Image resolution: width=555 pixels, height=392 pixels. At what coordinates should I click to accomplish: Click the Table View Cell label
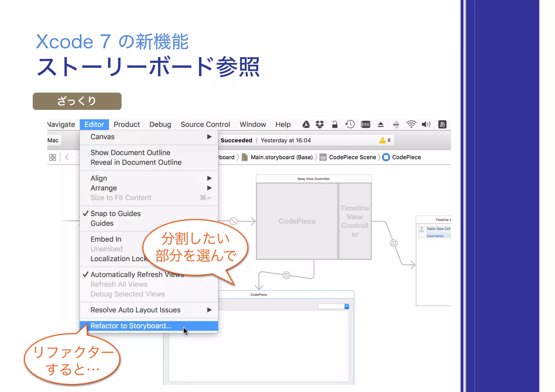pyautogui.click(x=438, y=229)
